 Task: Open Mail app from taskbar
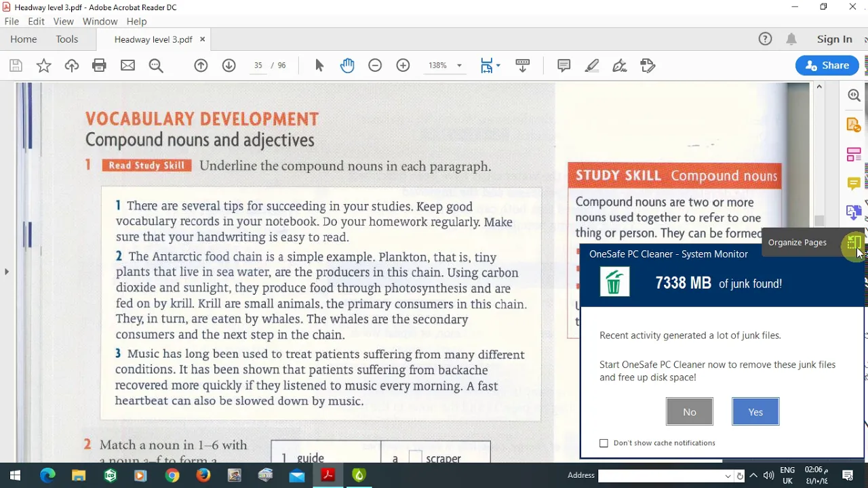(x=296, y=476)
